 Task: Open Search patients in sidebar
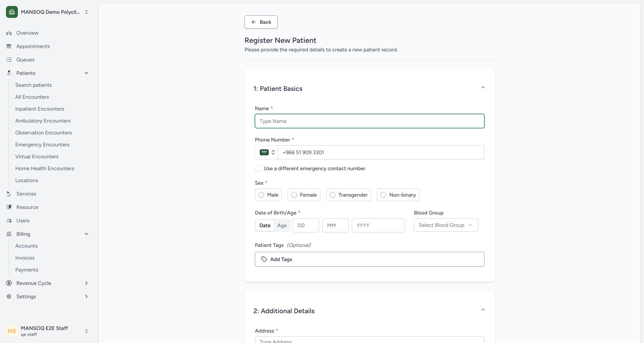pos(34,85)
